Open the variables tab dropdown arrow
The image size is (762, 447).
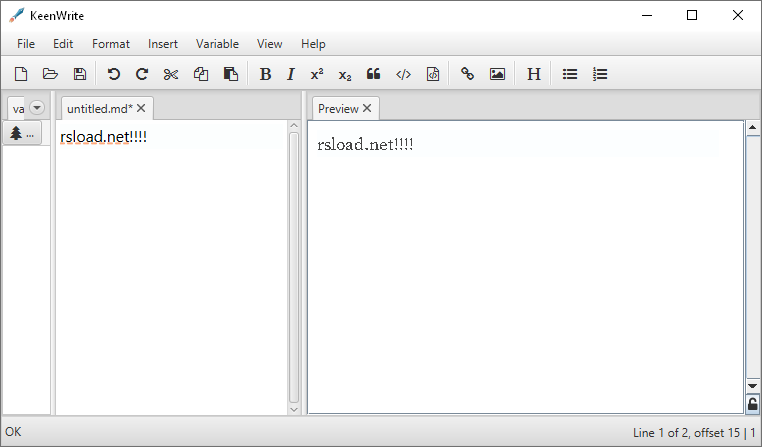pyautogui.click(x=37, y=107)
